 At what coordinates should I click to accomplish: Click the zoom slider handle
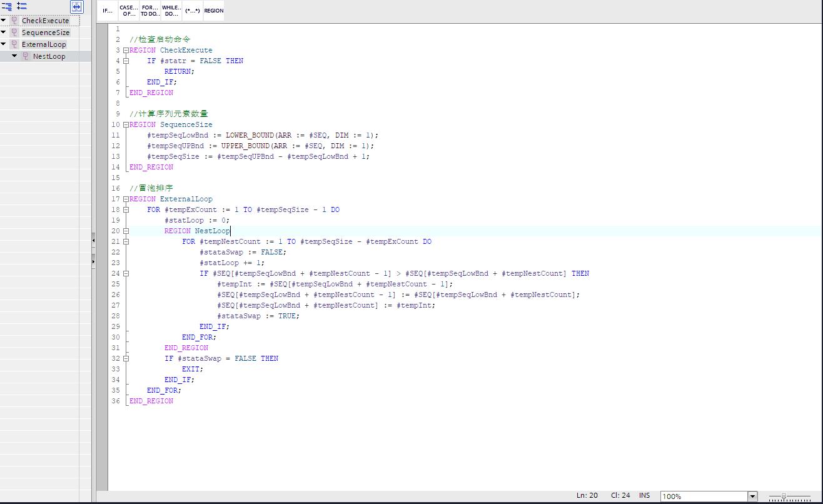click(x=784, y=496)
